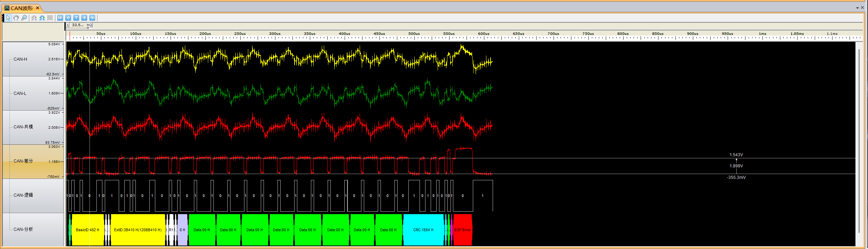Select the CAN-H channel label
The height and width of the screenshot is (249, 868).
pos(20,59)
